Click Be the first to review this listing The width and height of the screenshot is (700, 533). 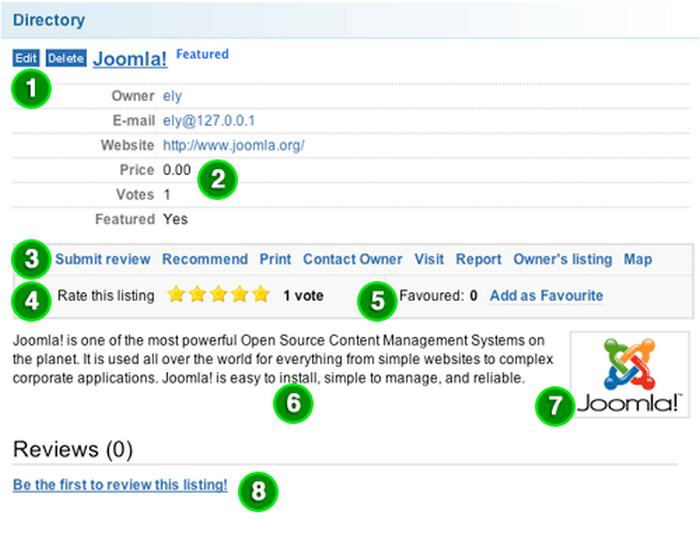point(120,485)
